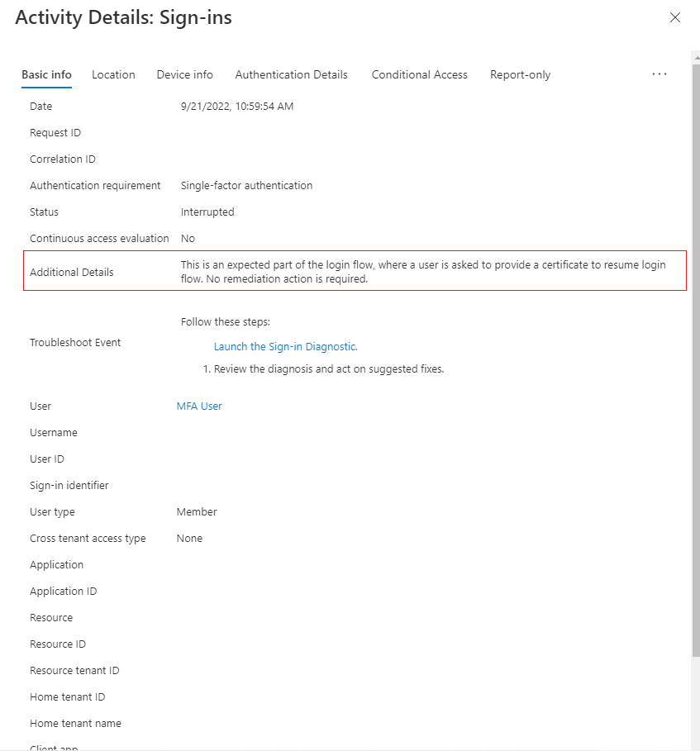Click the Status value Interrupted
Image resolution: width=700 pixels, height=751 pixels.
pos(207,212)
